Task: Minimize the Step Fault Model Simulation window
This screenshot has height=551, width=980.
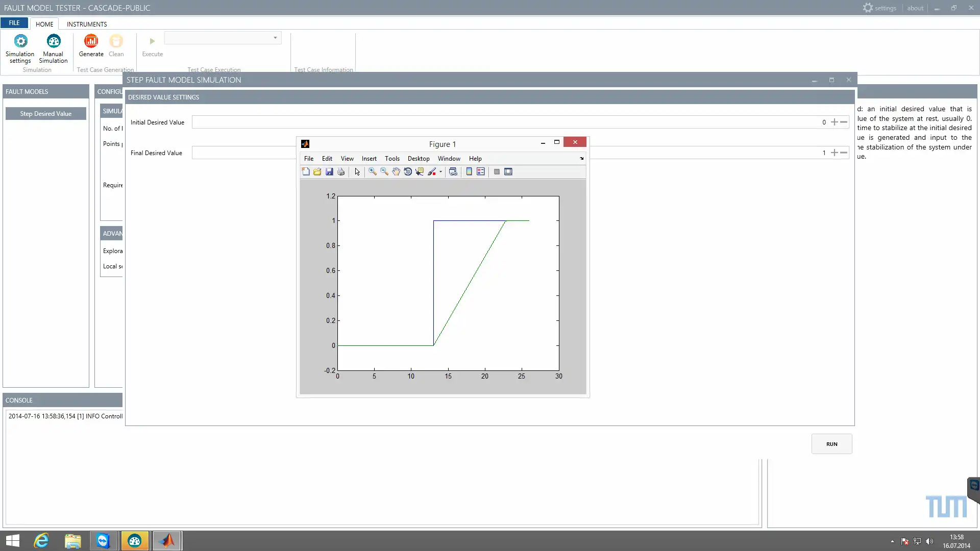Action: pos(815,80)
